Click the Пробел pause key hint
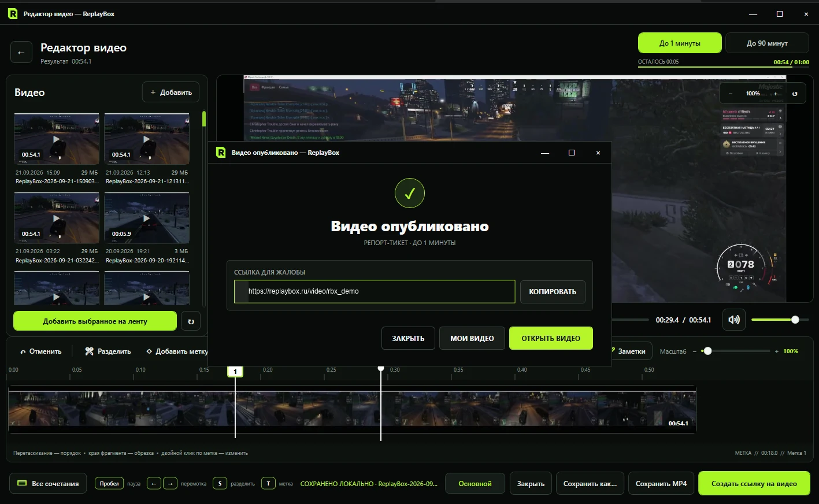The height and width of the screenshot is (504, 819). 109,484
